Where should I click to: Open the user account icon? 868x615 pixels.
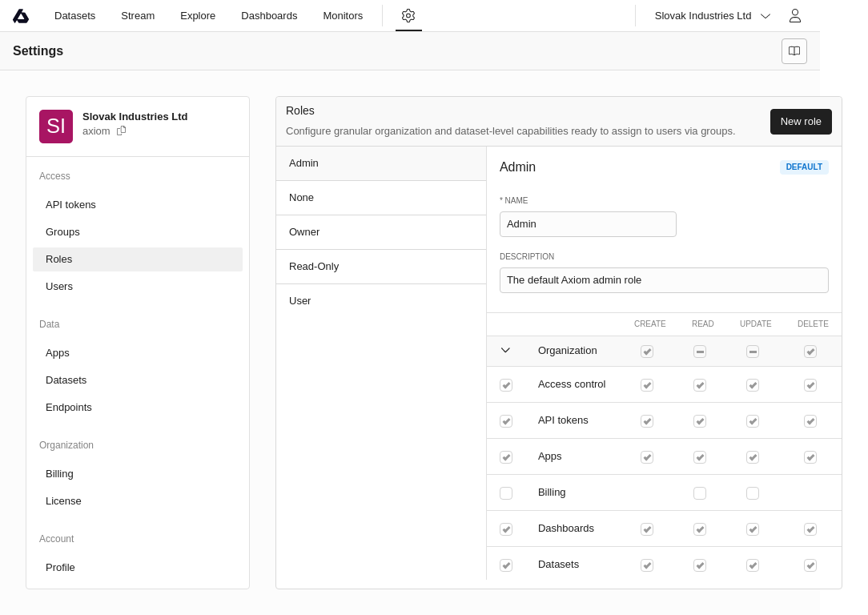pos(794,16)
